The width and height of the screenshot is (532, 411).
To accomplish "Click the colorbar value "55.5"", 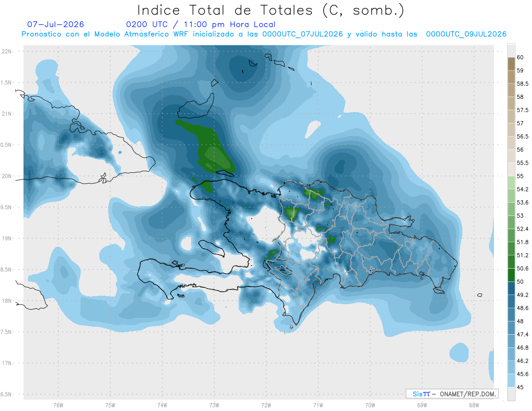I will click(x=523, y=163).
